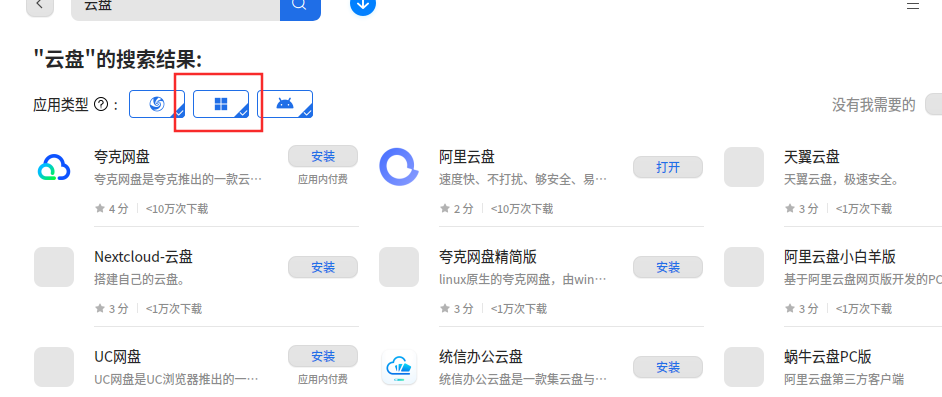The width and height of the screenshot is (942, 397).
Task: Click the 搭建自己的云盘。 description
Action: point(139,279)
